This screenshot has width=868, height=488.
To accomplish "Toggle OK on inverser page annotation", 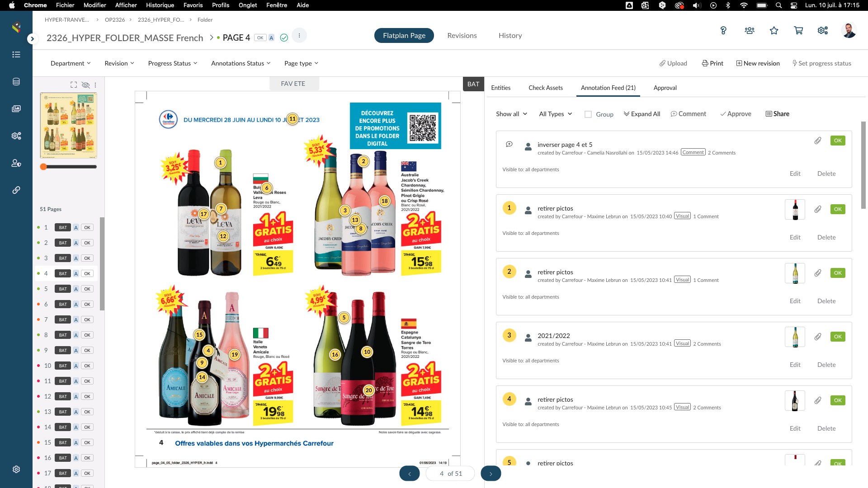I will tap(838, 141).
